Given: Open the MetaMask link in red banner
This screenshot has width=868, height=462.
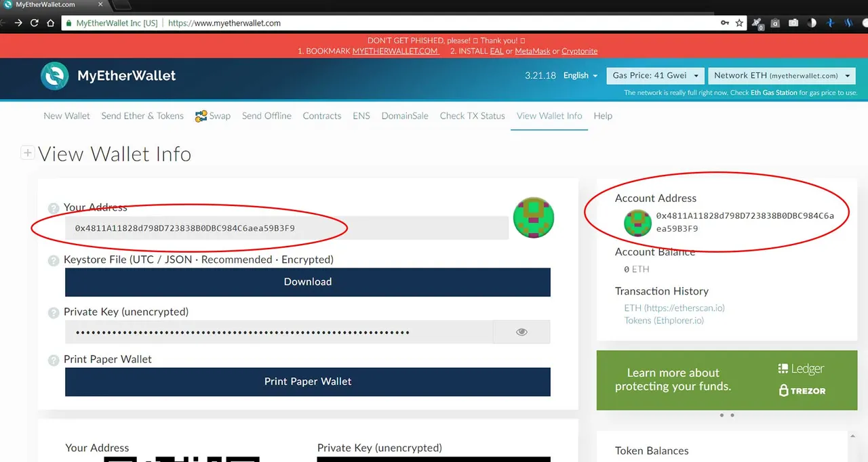Looking at the screenshot, I should [x=532, y=51].
